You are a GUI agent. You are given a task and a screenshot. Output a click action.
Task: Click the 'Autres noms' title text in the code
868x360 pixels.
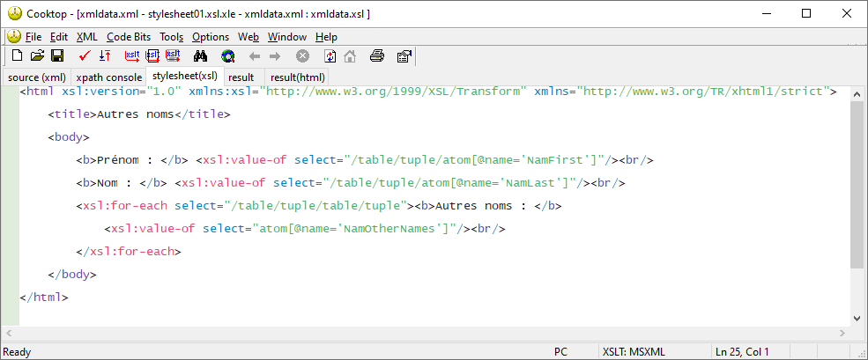pos(136,114)
